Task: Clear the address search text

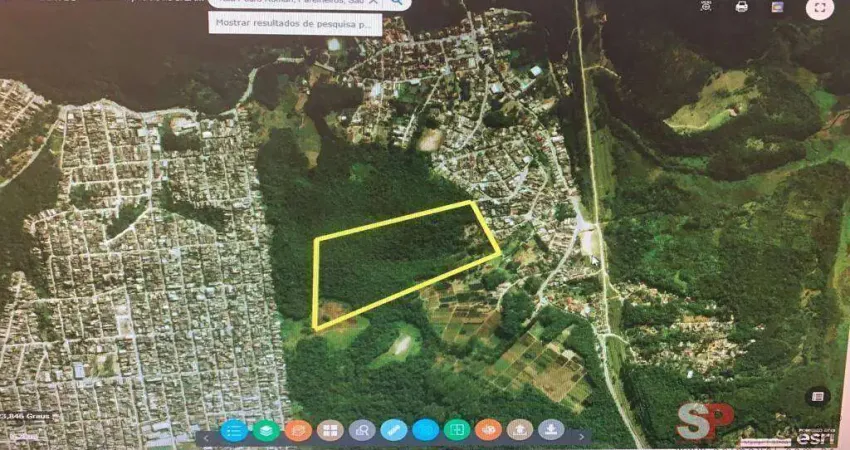Action: tap(373, 3)
